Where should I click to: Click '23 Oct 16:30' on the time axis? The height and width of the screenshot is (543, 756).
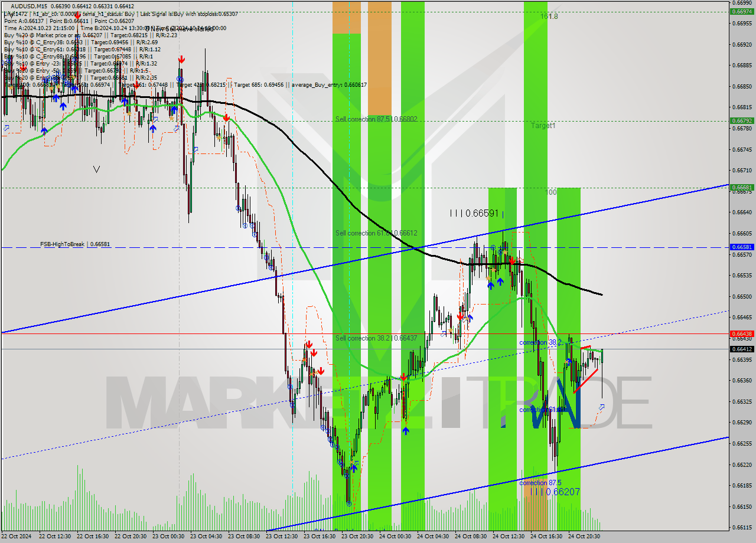pyautogui.click(x=320, y=537)
